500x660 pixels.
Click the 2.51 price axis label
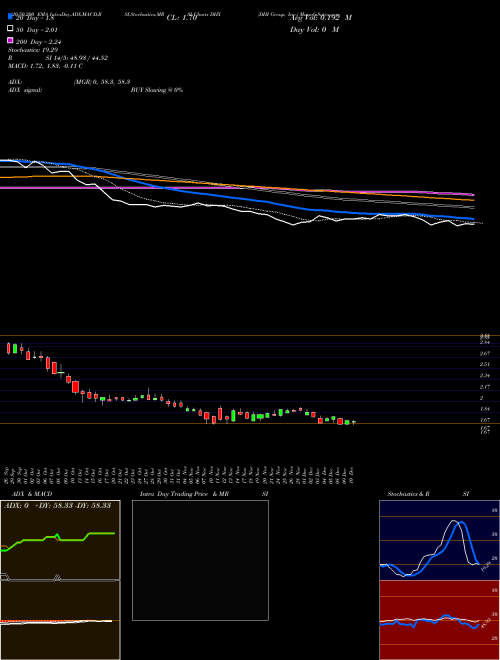[x=485, y=364]
